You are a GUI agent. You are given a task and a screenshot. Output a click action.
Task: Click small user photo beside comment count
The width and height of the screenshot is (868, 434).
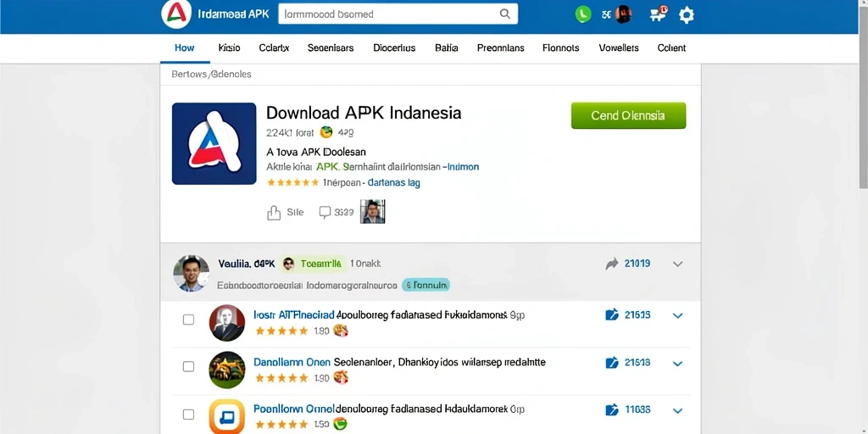373,211
